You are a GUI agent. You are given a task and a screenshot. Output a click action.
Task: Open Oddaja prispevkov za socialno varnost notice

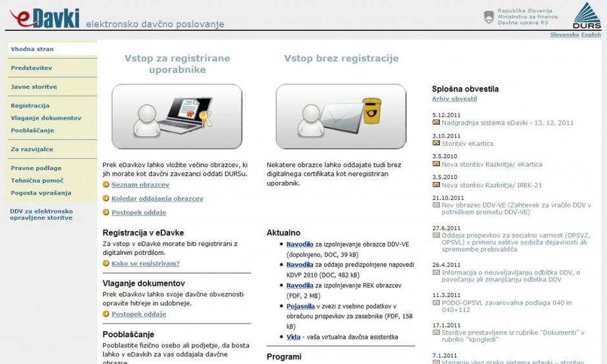(516, 242)
